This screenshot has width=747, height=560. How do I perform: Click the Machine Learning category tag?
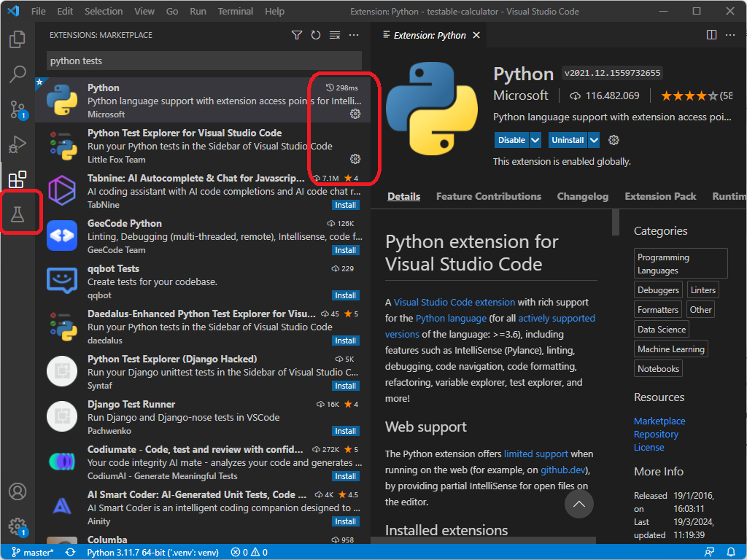click(x=671, y=349)
